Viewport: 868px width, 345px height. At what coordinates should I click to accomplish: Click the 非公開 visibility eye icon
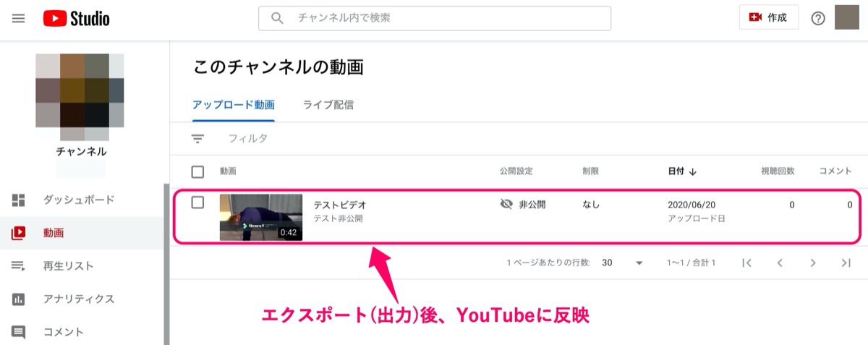tap(506, 205)
